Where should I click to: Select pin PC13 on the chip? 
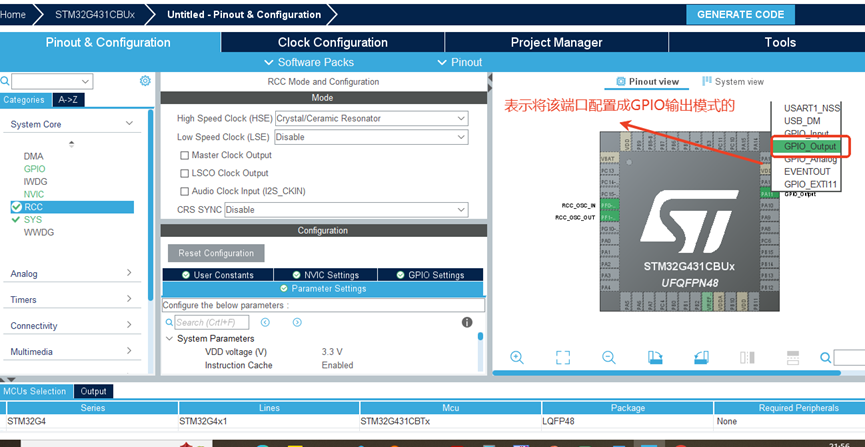coord(610,171)
